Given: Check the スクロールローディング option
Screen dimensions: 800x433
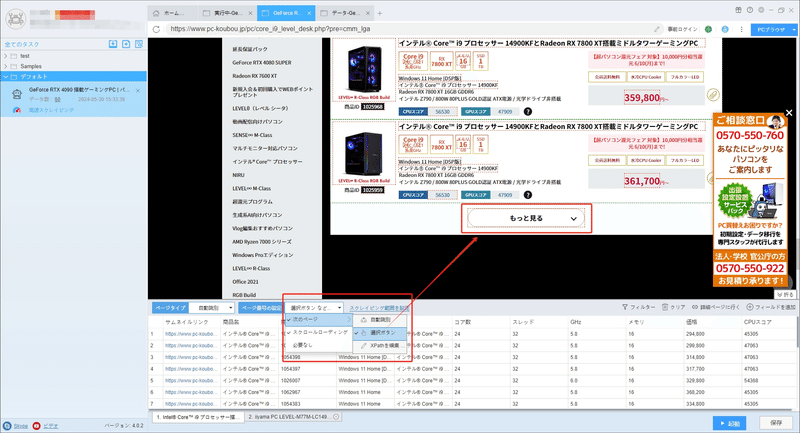Looking at the screenshot, I should [318, 332].
